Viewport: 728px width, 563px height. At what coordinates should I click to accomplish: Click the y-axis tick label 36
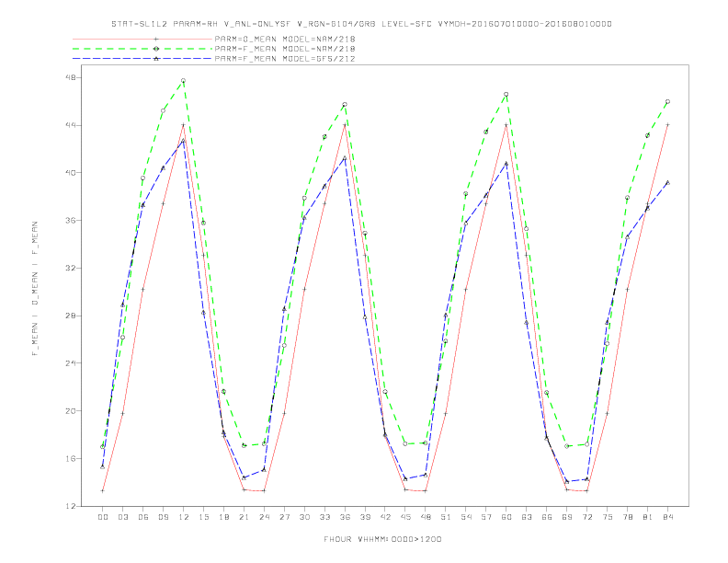click(71, 221)
